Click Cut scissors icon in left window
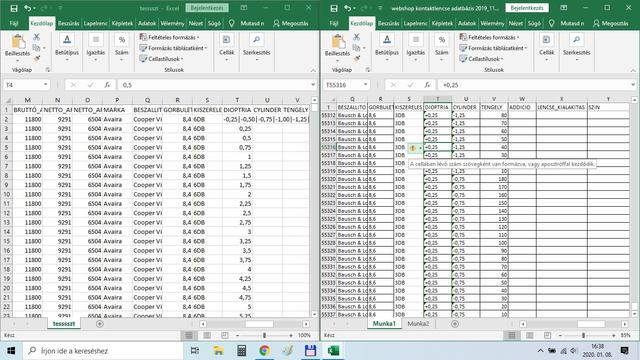Image resolution: width=640 pixels, height=360 pixels. [36, 37]
